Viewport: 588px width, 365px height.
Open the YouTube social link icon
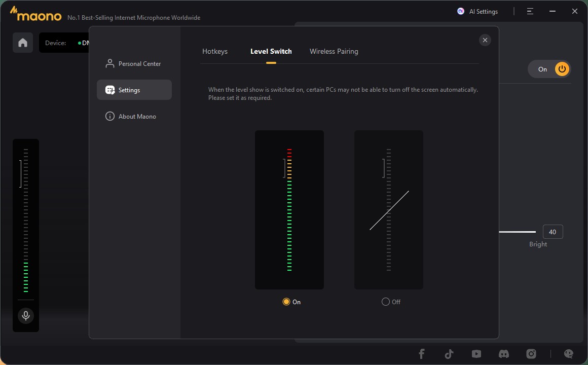[x=476, y=354]
